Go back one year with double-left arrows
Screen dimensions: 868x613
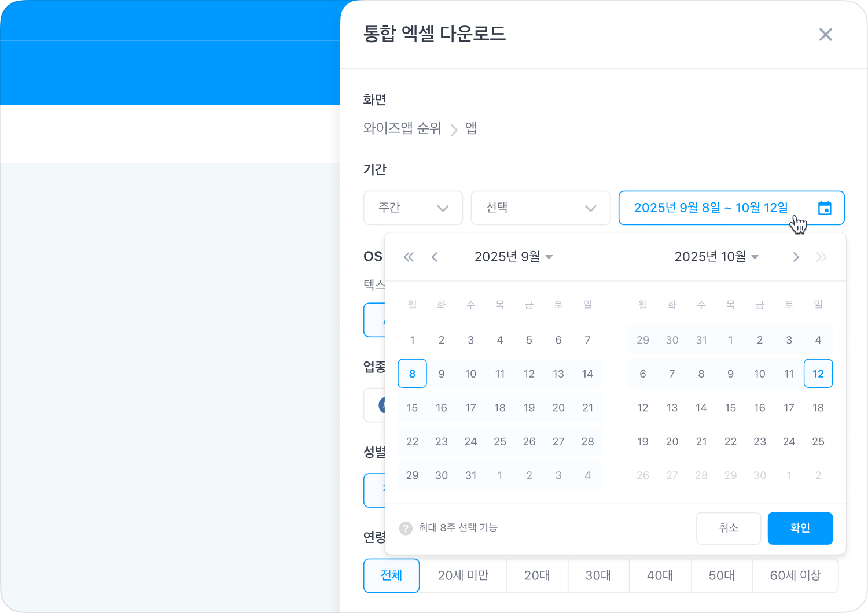(x=409, y=257)
